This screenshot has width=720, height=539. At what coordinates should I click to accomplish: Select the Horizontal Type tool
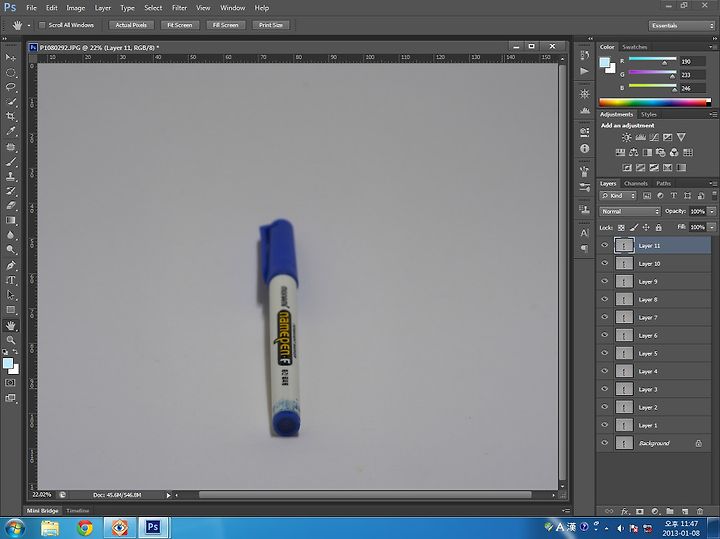[11, 280]
